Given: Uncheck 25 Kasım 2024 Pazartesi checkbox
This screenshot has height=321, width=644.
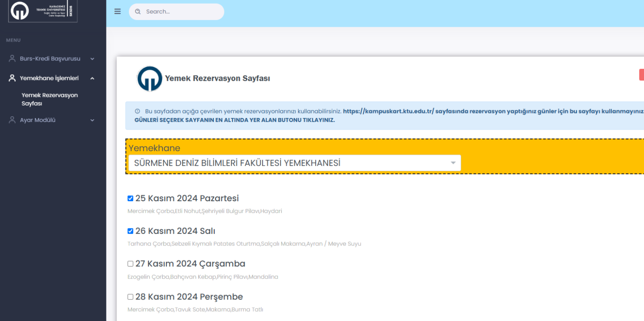Looking at the screenshot, I should pos(131,199).
